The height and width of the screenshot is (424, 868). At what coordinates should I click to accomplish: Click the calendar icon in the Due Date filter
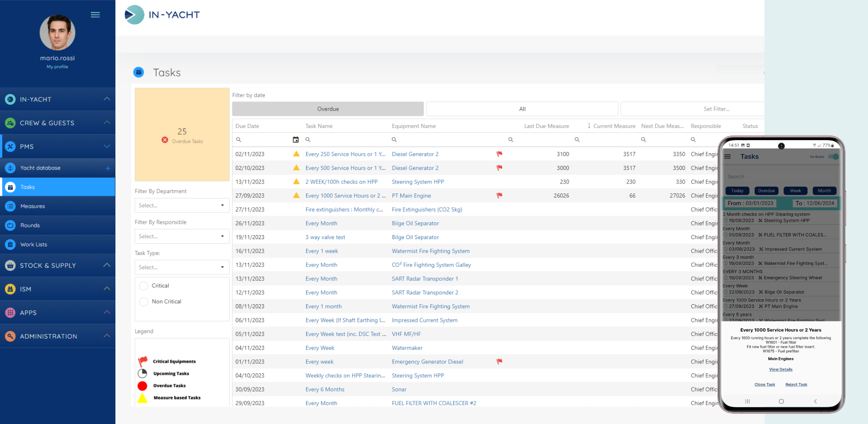point(296,140)
